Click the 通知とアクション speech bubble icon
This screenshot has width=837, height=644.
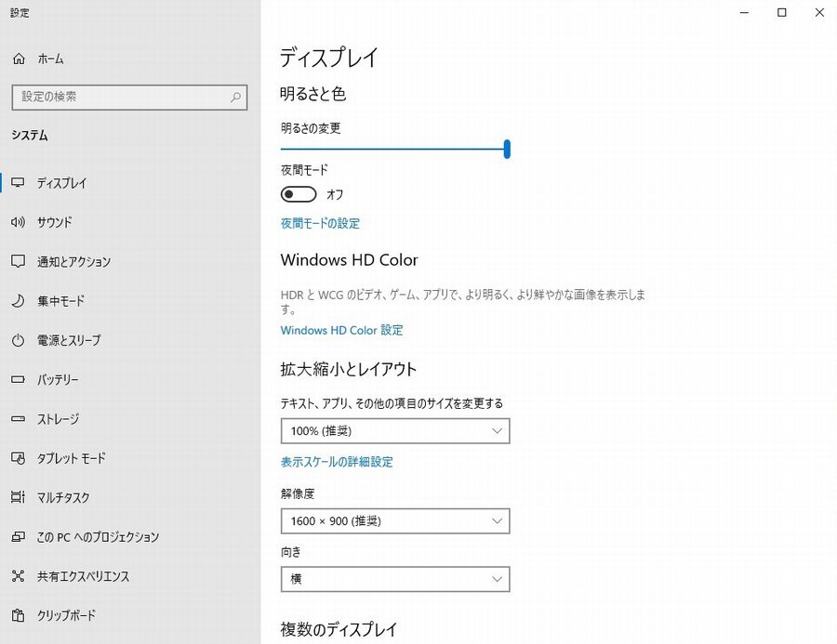(18, 261)
